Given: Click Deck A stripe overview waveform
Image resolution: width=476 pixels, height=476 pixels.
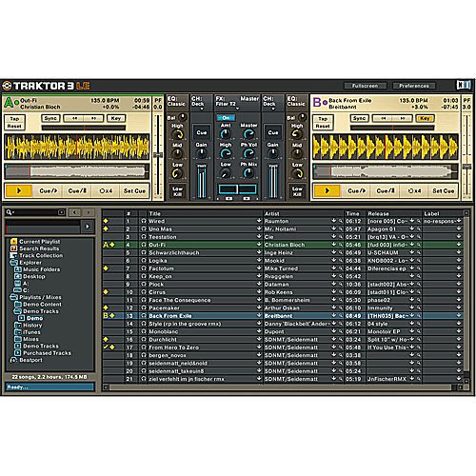Looking at the screenshot, I should 76,171.
